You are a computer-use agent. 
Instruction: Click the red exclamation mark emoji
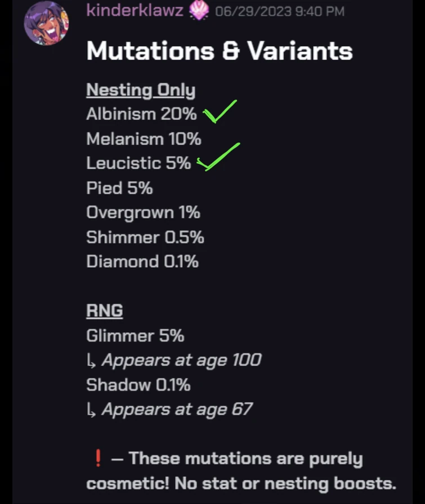click(x=98, y=459)
